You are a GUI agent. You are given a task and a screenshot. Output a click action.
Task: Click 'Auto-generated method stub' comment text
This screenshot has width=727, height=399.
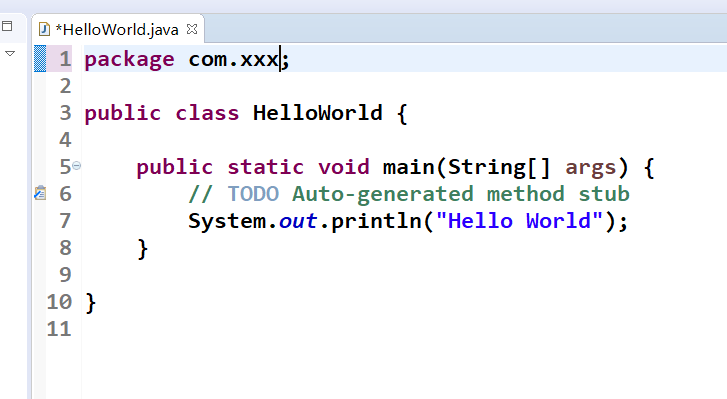coord(460,194)
